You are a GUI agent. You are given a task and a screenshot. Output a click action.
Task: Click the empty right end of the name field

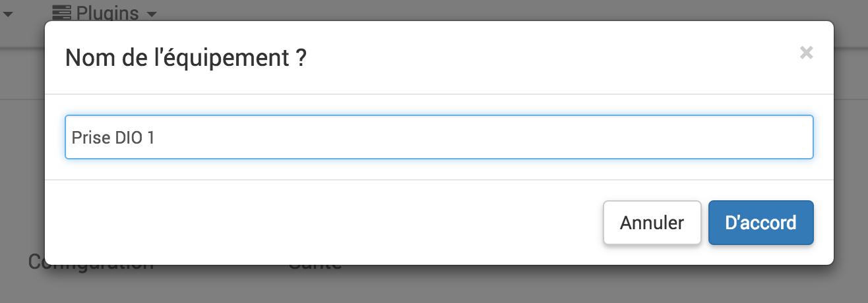[759, 137]
